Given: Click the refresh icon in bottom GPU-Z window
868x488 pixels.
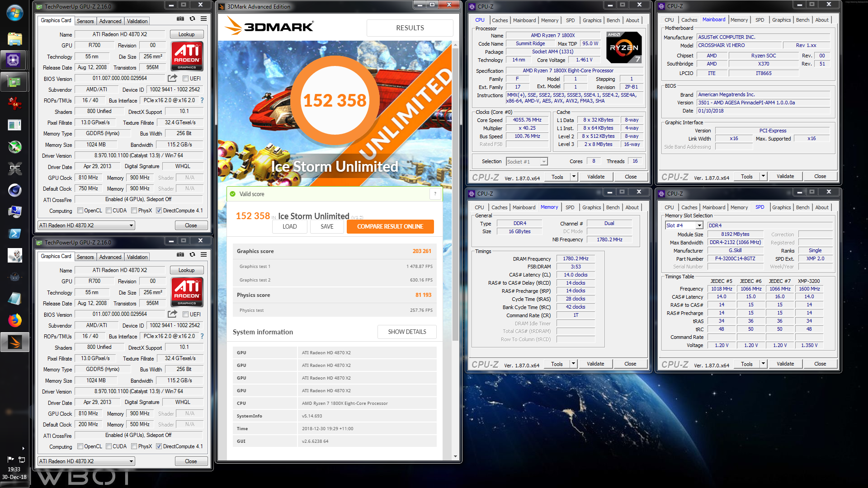Looking at the screenshot, I should (192, 255).
